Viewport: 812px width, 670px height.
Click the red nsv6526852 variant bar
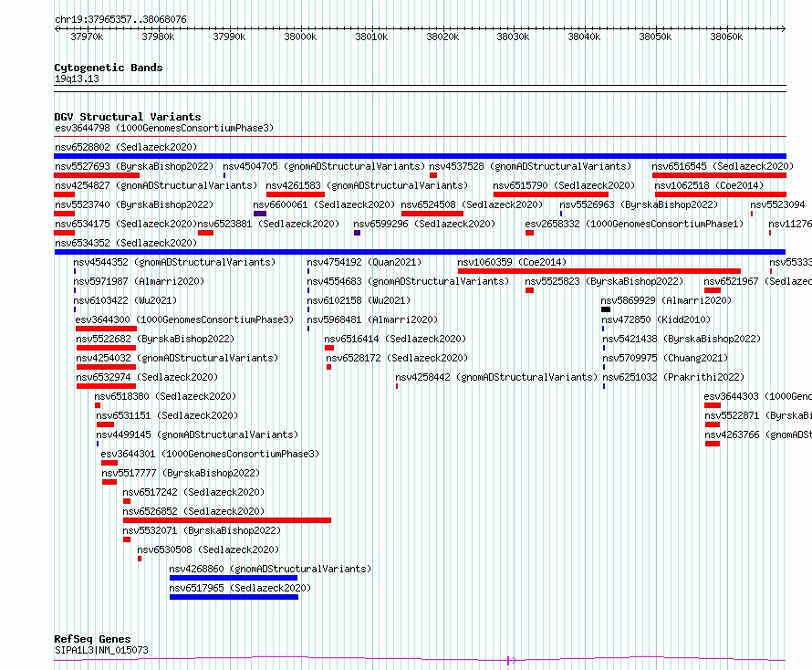[227, 520]
